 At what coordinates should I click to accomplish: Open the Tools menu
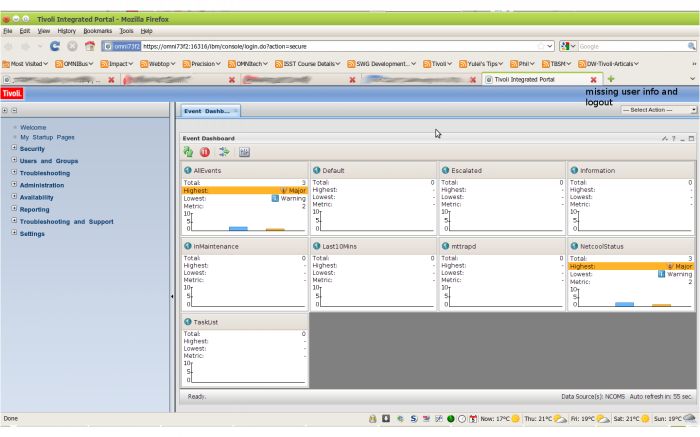[x=126, y=31]
